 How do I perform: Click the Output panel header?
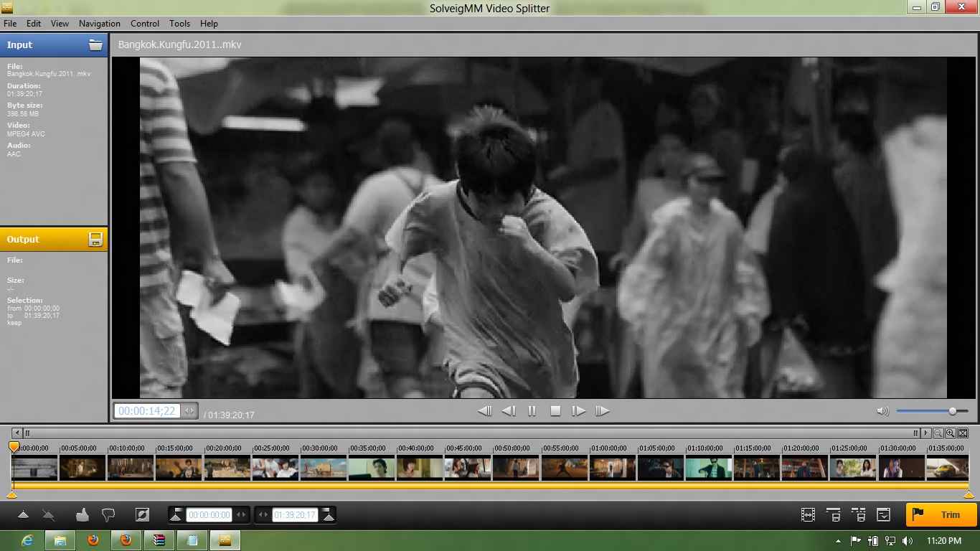tap(54, 240)
